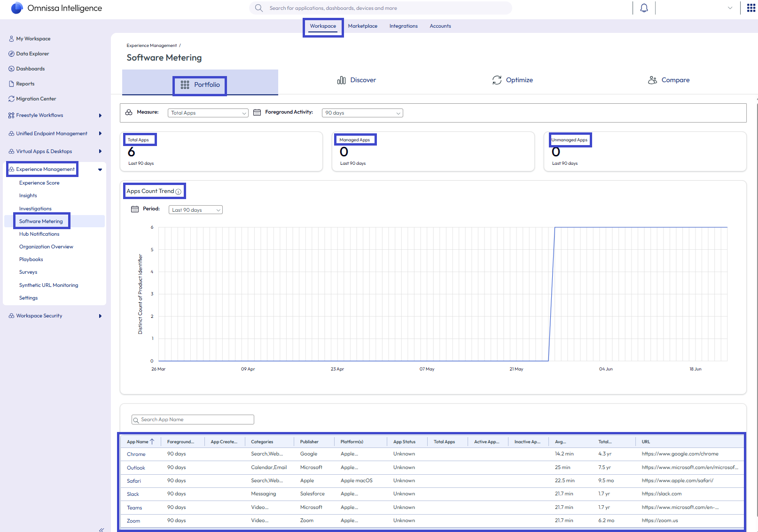
Task: Click the Dashboards gauge icon
Action: click(11, 69)
